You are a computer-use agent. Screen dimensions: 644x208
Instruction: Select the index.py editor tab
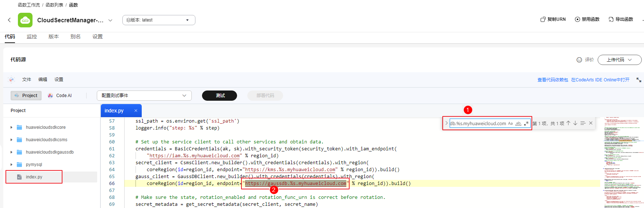pos(121,111)
